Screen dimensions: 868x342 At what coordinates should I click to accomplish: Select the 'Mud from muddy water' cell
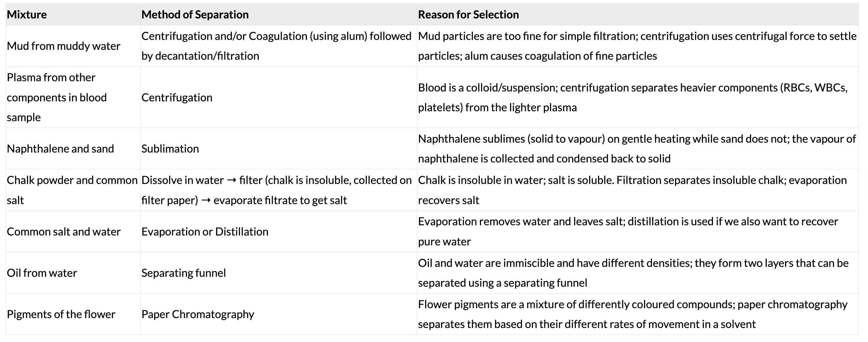pos(63,46)
